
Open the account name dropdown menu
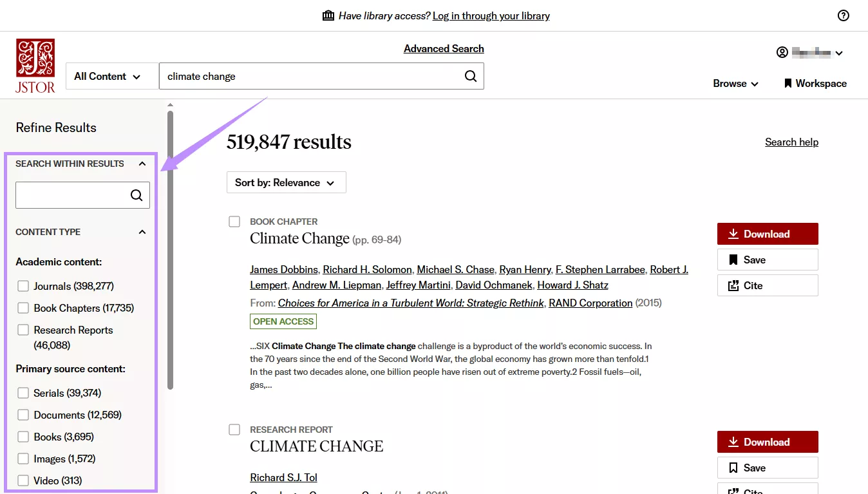pyautogui.click(x=838, y=52)
